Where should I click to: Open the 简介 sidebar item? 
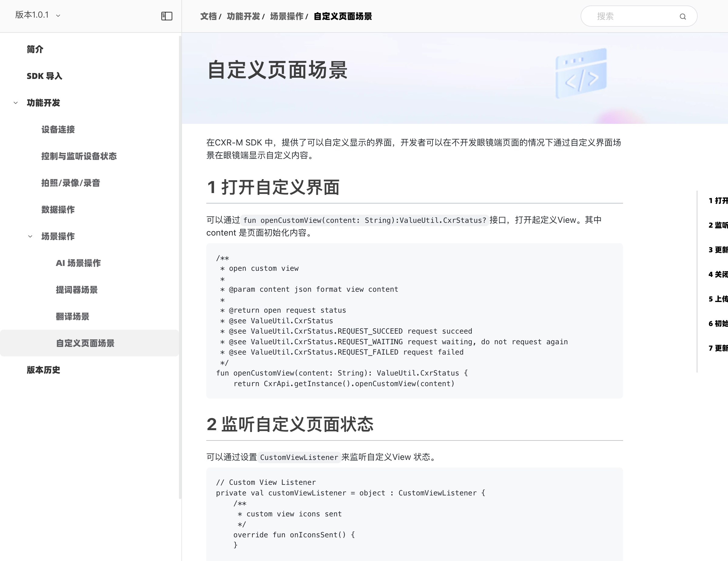pos(35,49)
